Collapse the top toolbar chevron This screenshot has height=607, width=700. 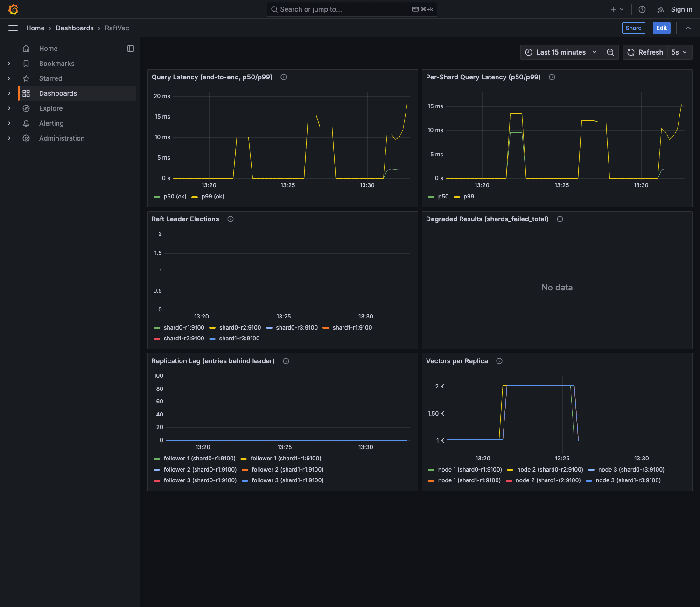pyautogui.click(x=688, y=28)
